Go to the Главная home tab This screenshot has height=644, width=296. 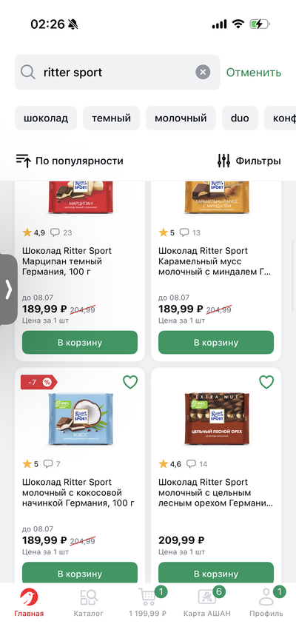click(29, 603)
